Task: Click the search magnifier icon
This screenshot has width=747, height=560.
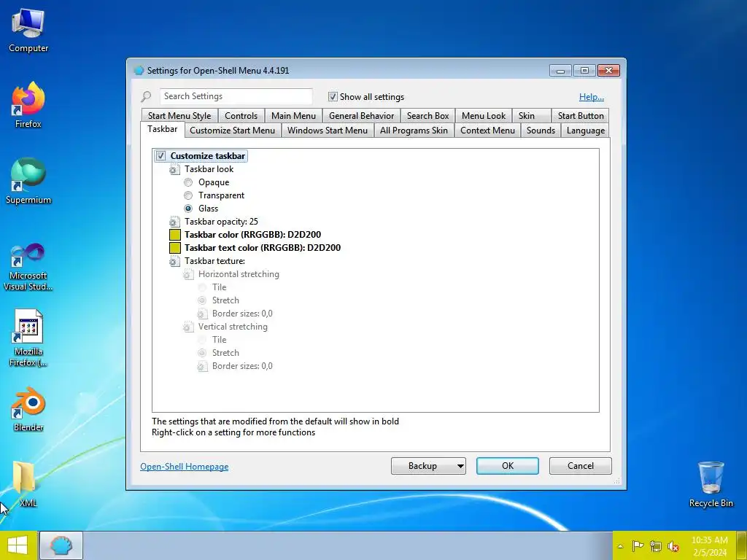Action: point(146,97)
